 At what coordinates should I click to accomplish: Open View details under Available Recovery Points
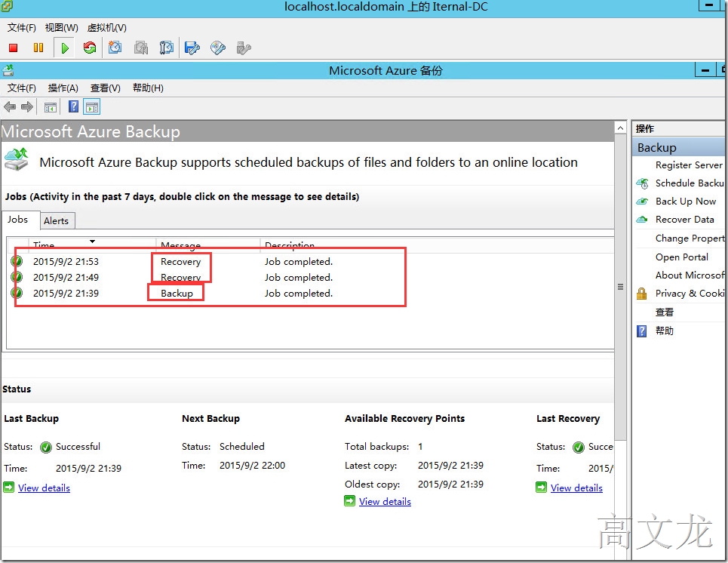tap(385, 501)
